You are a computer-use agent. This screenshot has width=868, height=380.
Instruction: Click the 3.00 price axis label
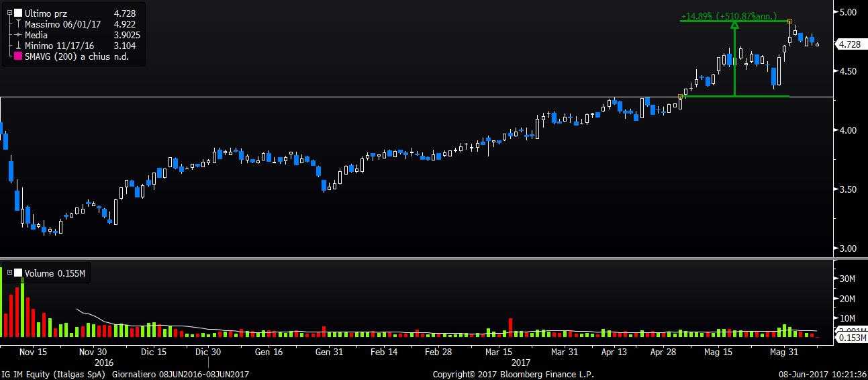coord(849,248)
